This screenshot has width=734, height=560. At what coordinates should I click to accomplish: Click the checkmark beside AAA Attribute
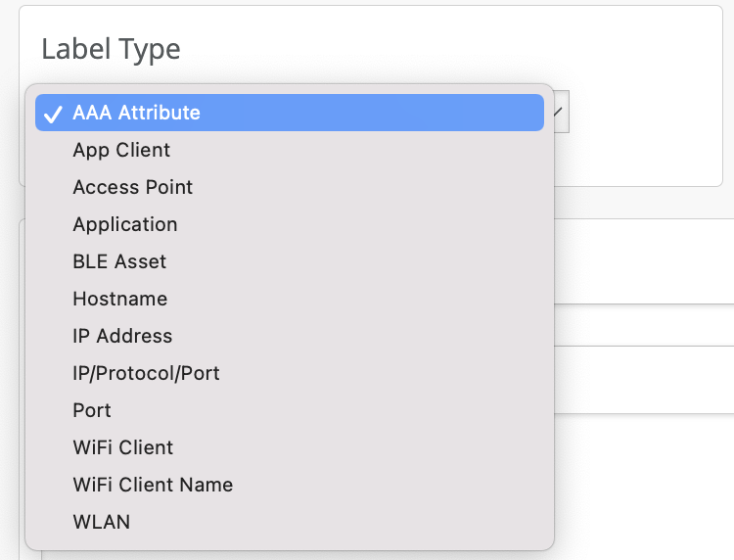click(x=53, y=114)
